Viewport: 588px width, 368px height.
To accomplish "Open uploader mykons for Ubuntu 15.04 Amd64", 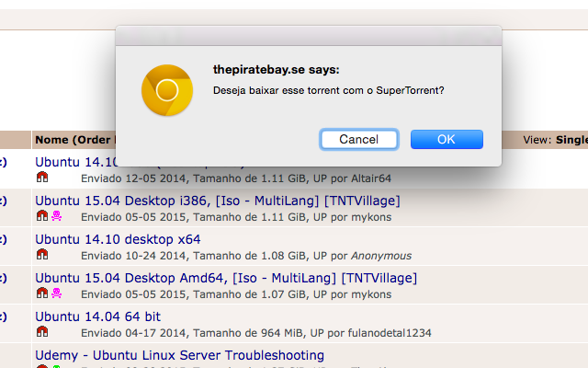I will coord(371,294).
